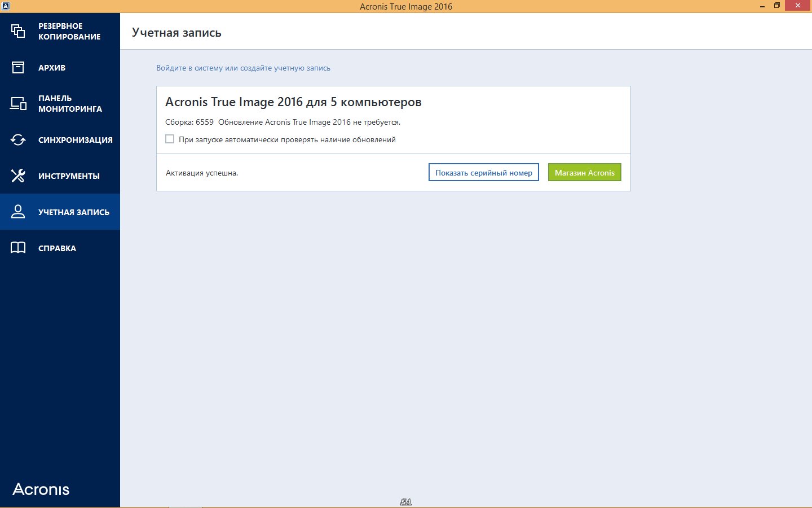Click the Acronis app icon in title bar
The width and height of the screenshot is (812, 508).
click(6, 6)
